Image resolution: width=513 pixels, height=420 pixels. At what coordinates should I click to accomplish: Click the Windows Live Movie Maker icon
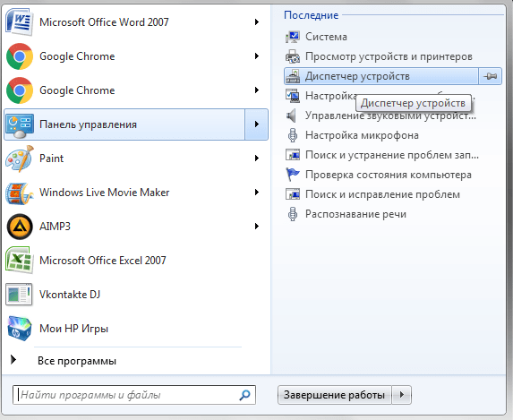click(x=20, y=193)
